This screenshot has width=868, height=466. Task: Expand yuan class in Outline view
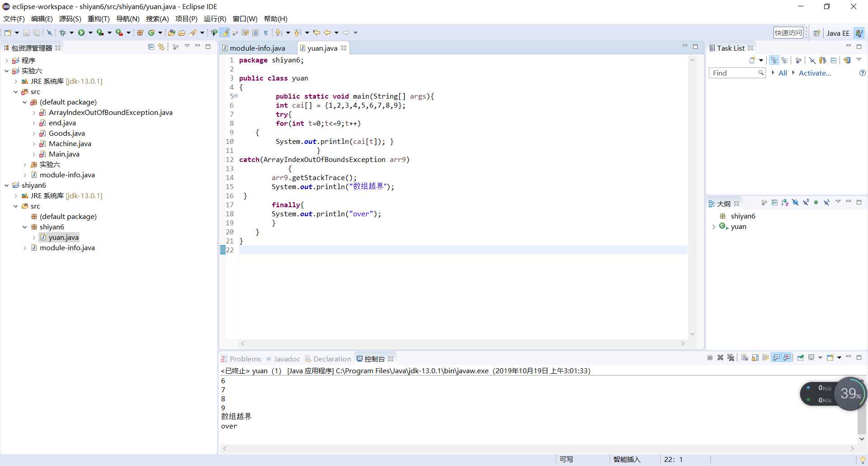[x=714, y=227]
